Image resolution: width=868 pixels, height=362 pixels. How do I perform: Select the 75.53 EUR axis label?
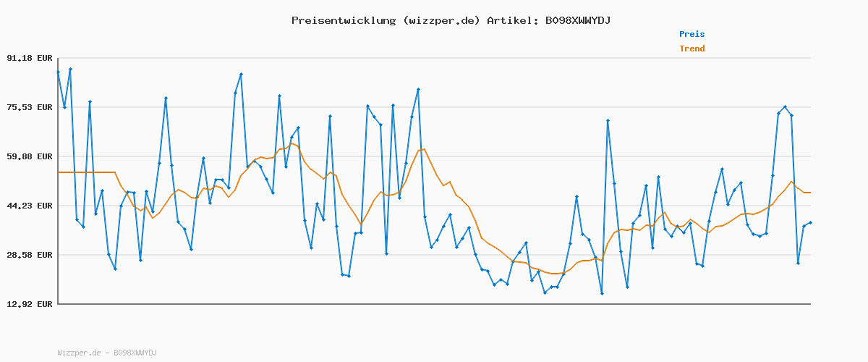coord(30,107)
